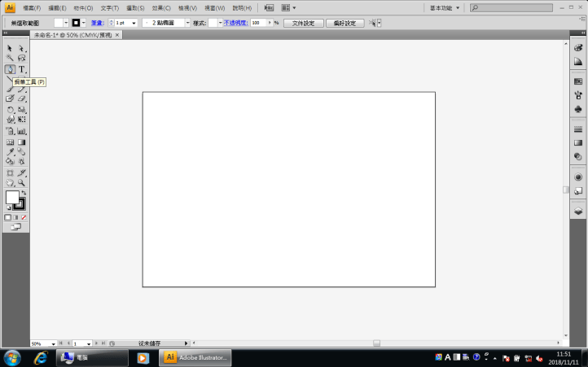Swap fill and stroke colors arrow
The height and width of the screenshot is (367, 588).
pos(24,192)
